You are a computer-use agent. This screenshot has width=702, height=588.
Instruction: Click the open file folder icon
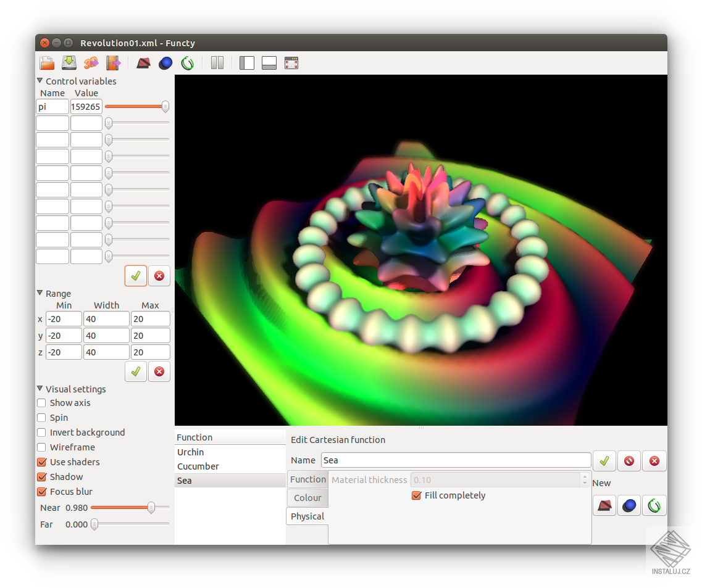[47, 63]
